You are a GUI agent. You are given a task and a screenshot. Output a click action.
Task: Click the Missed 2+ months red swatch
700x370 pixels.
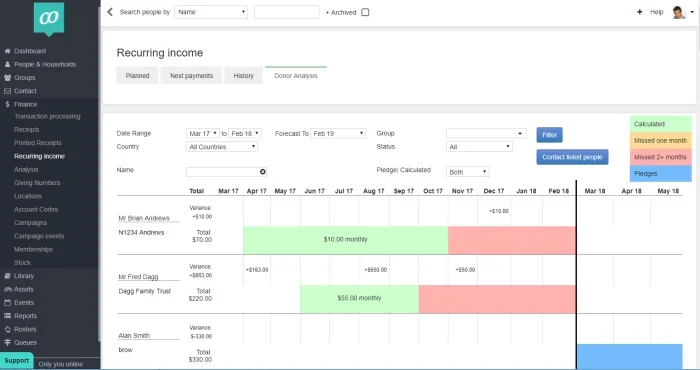(x=661, y=157)
